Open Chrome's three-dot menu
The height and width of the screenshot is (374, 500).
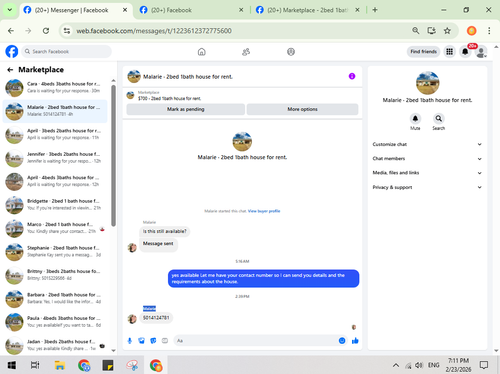pos(489,31)
